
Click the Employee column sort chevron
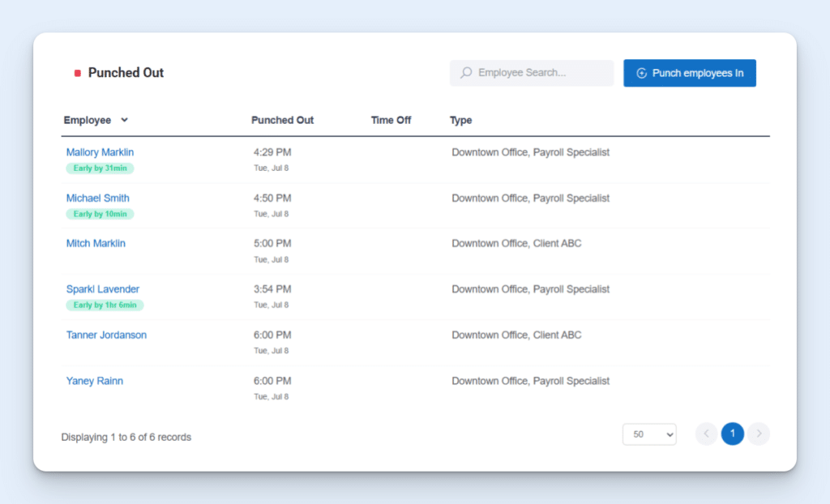pyautogui.click(x=124, y=120)
